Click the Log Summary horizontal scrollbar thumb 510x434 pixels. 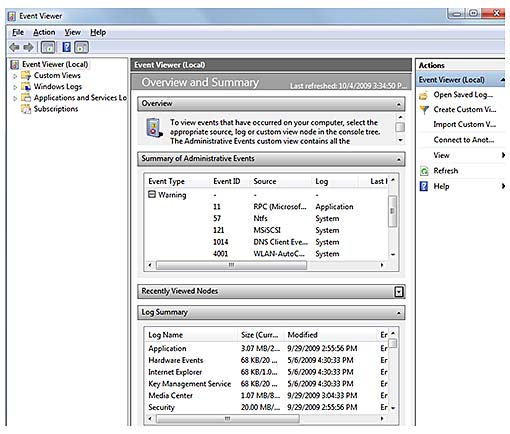pyautogui.click(x=228, y=419)
